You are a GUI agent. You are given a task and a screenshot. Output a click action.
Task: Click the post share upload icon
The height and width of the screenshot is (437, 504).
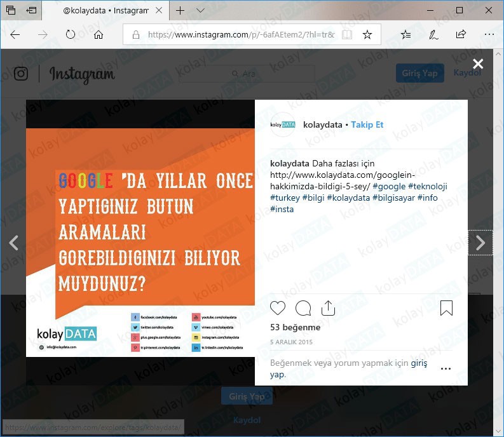click(x=328, y=308)
